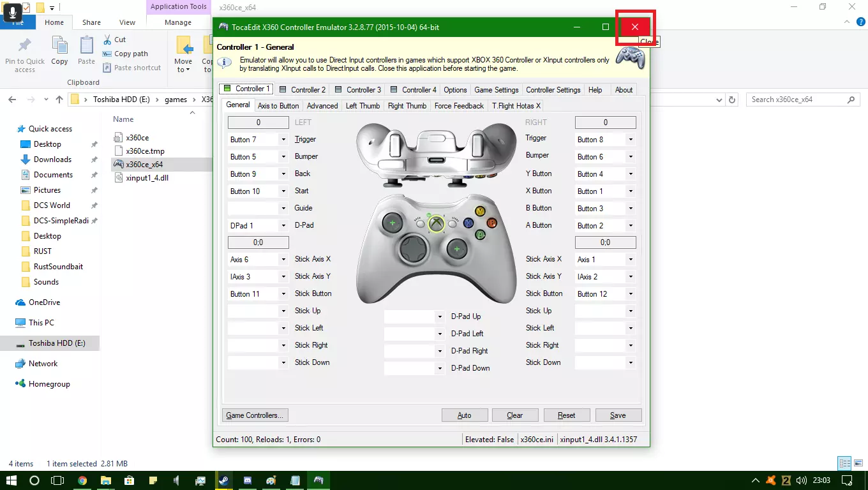Click the x360ce.ini status bar entry
Viewport: 868px width, 490px height.
[x=537, y=440]
